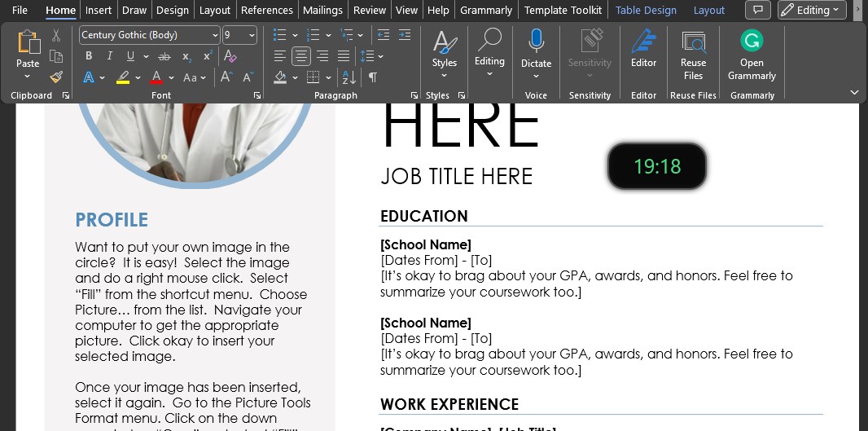Switch to the Template Toolkit tab

click(563, 10)
